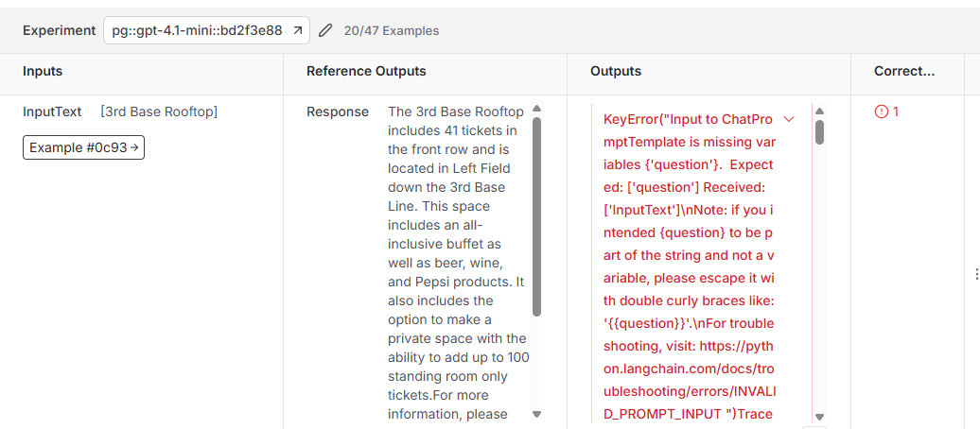Click the 20/47 Examples counter

(392, 30)
